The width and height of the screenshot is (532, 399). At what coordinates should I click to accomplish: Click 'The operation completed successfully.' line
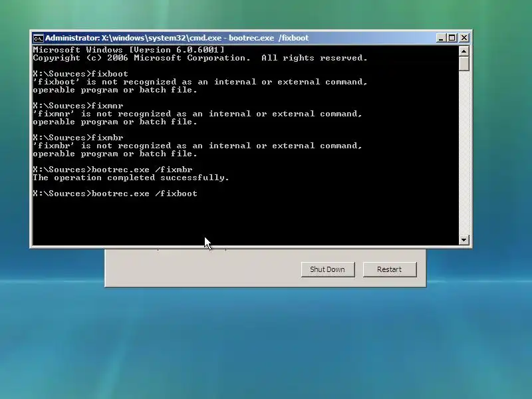[x=131, y=178]
